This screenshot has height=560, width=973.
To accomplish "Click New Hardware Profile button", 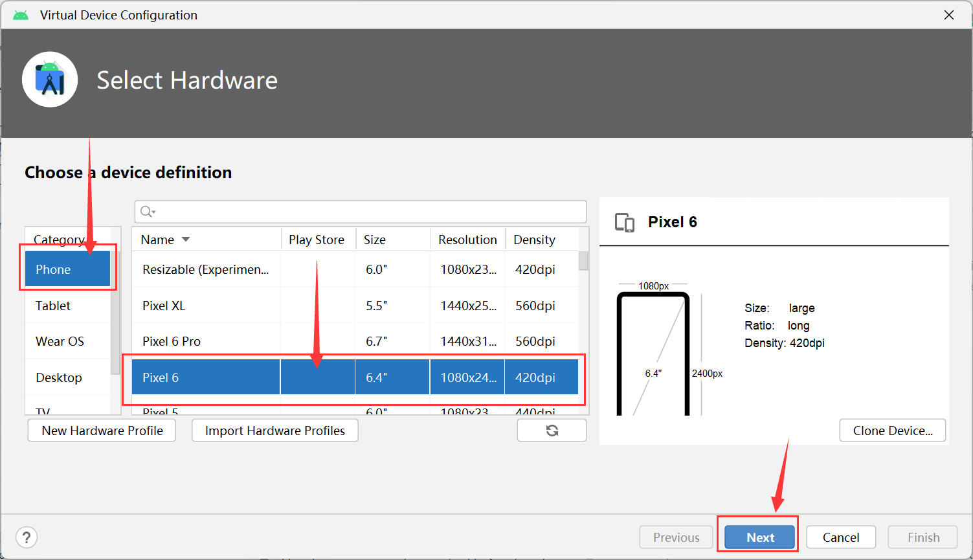I will [x=102, y=431].
